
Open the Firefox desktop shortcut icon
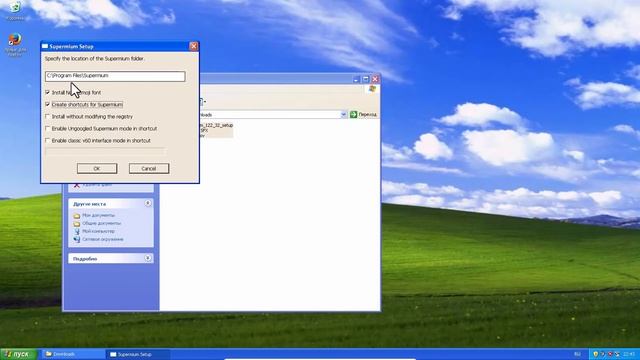(15, 40)
